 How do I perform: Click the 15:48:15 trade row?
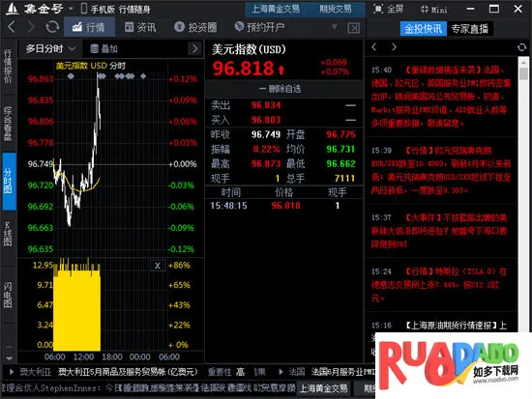[x=283, y=206]
